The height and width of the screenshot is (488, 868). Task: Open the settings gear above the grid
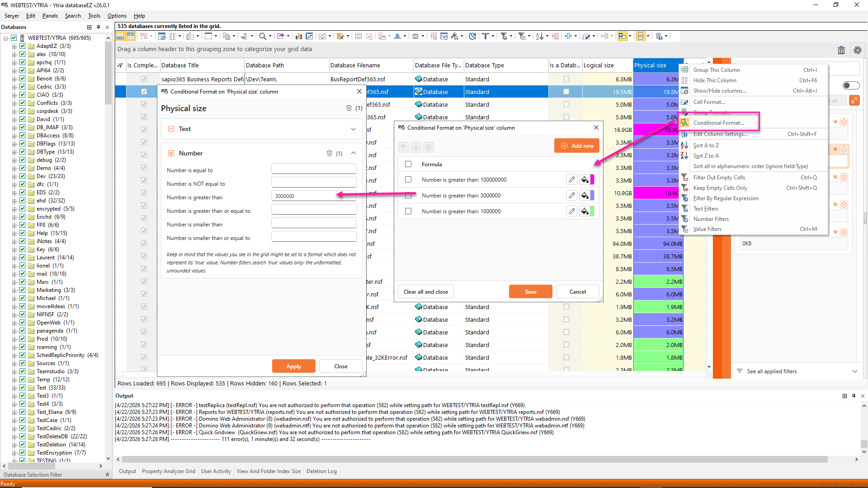click(857, 50)
